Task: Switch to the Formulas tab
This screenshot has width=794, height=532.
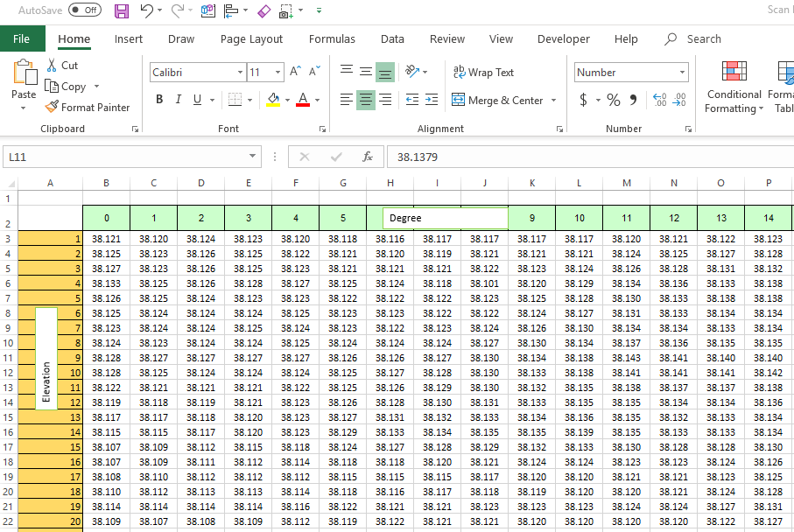Action: (x=332, y=38)
